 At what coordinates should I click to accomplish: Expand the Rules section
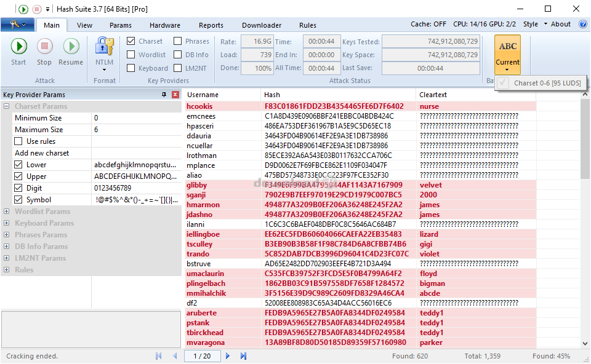[x=6, y=269]
